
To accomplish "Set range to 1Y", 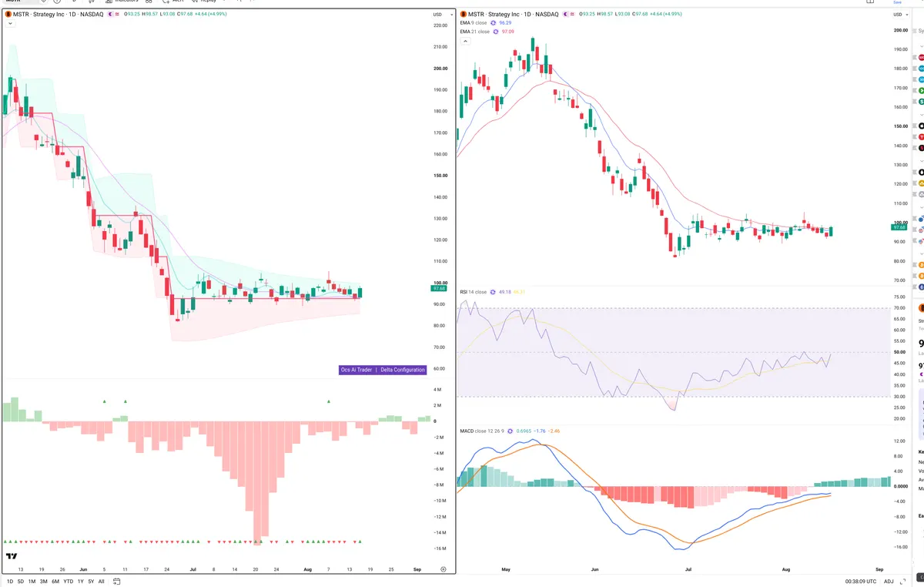I will [x=80, y=582].
